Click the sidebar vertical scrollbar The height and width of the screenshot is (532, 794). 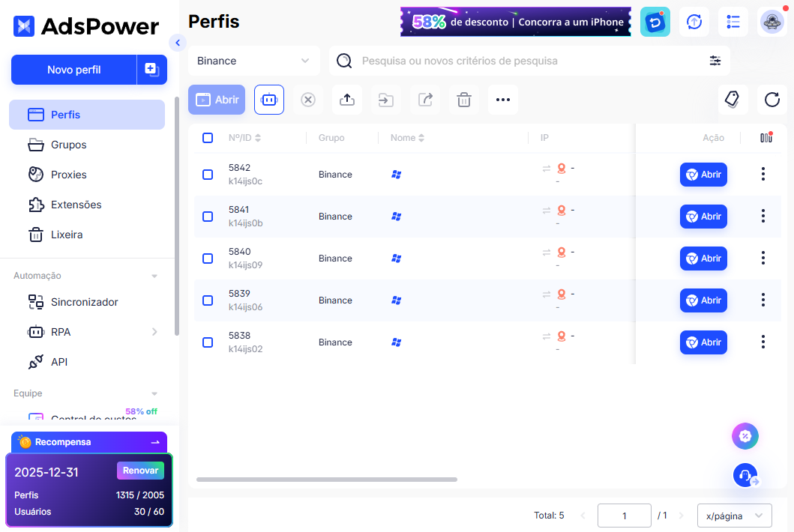point(177,216)
